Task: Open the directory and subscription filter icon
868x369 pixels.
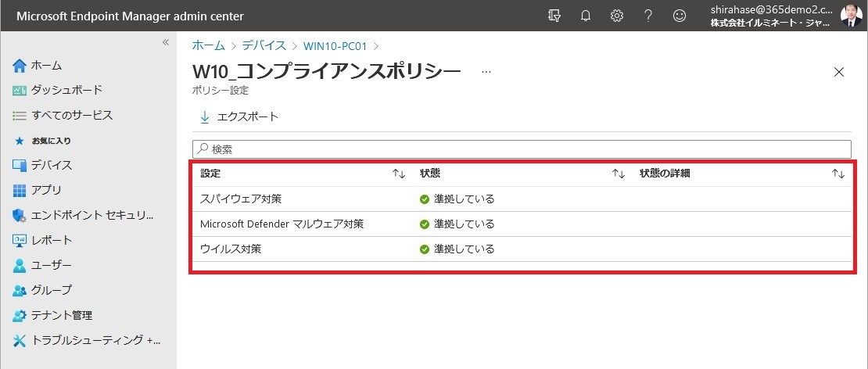Action: [554, 16]
